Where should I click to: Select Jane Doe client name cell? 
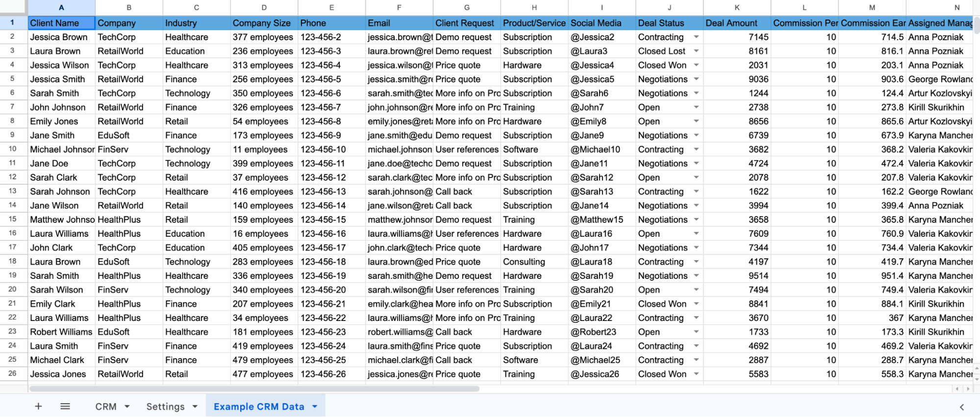(x=61, y=164)
